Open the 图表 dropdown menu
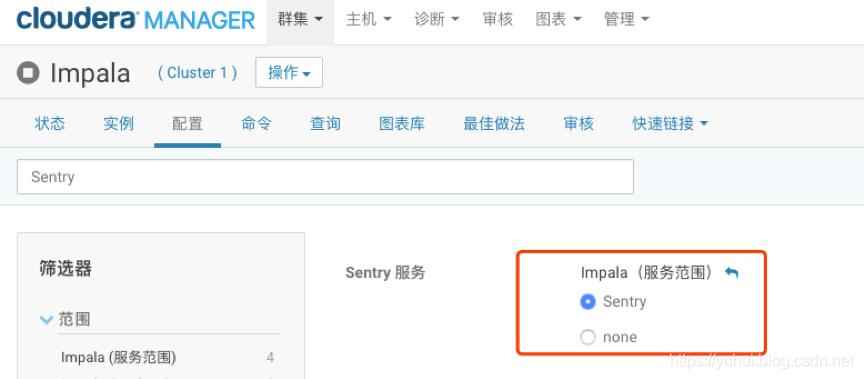This screenshot has height=379, width=864. pyautogui.click(x=559, y=20)
